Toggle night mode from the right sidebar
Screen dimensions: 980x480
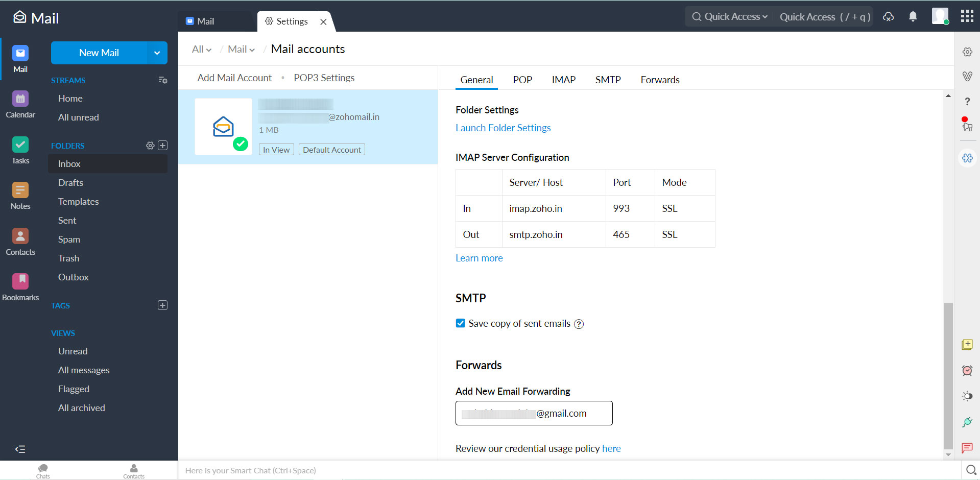(967, 396)
